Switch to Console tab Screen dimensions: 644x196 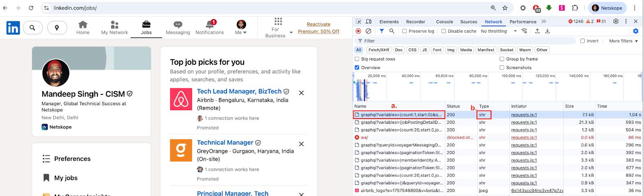[444, 22]
